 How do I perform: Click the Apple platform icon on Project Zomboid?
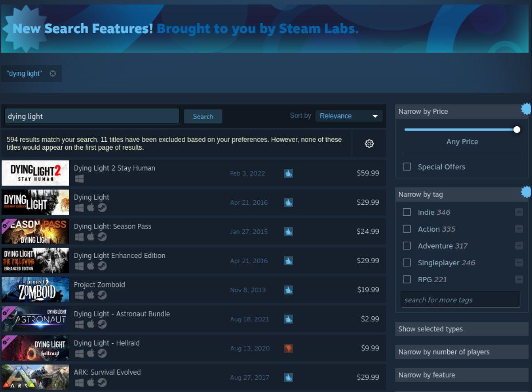(x=90, y=295)
